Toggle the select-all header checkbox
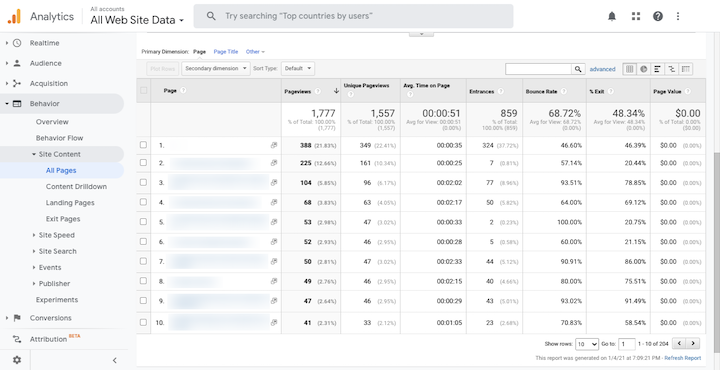The width and height of the screenshot is (720, 370). (x=143, y=90)
